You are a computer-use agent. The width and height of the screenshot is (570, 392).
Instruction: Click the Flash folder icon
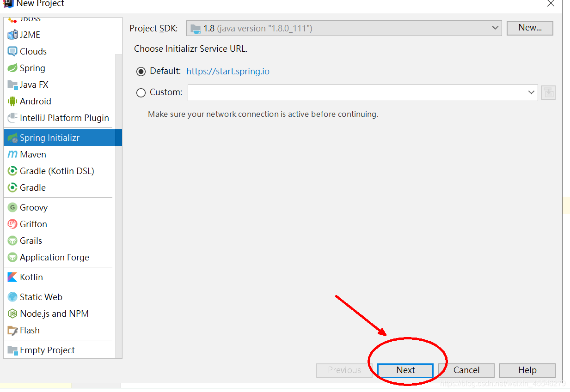(12, 330)
